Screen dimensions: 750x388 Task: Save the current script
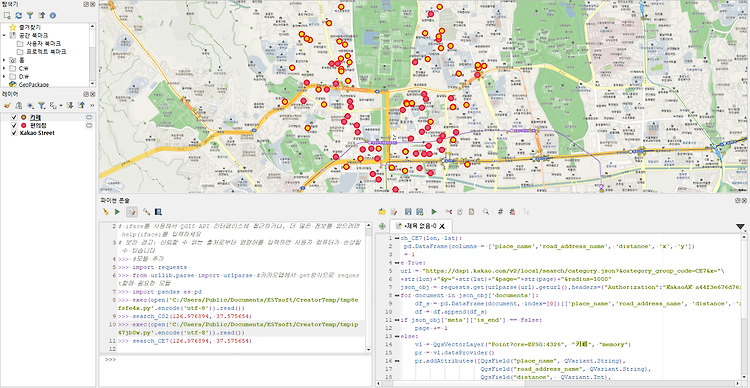[x=408, y=211]
